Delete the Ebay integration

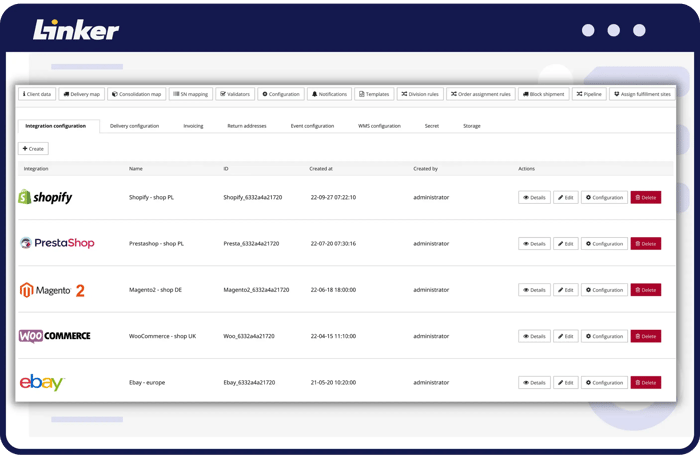646,383
